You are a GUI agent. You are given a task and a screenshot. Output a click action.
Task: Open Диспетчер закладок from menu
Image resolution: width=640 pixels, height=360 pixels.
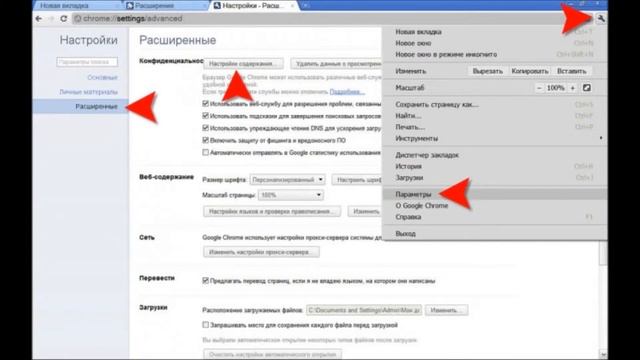tap(494, 155)
